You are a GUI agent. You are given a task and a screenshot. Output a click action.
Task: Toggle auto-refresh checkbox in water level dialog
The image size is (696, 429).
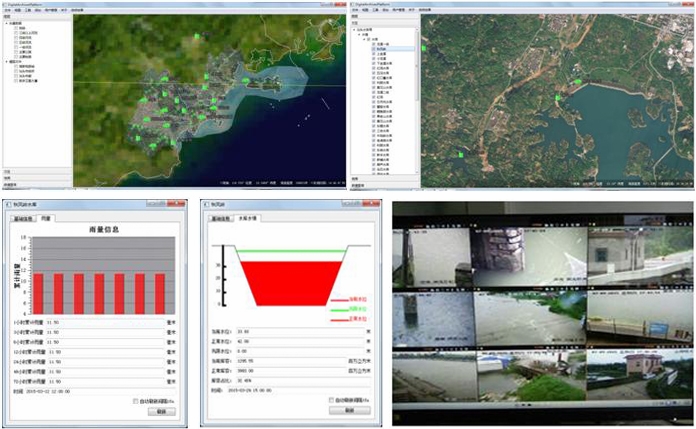[x=332, y=401]
